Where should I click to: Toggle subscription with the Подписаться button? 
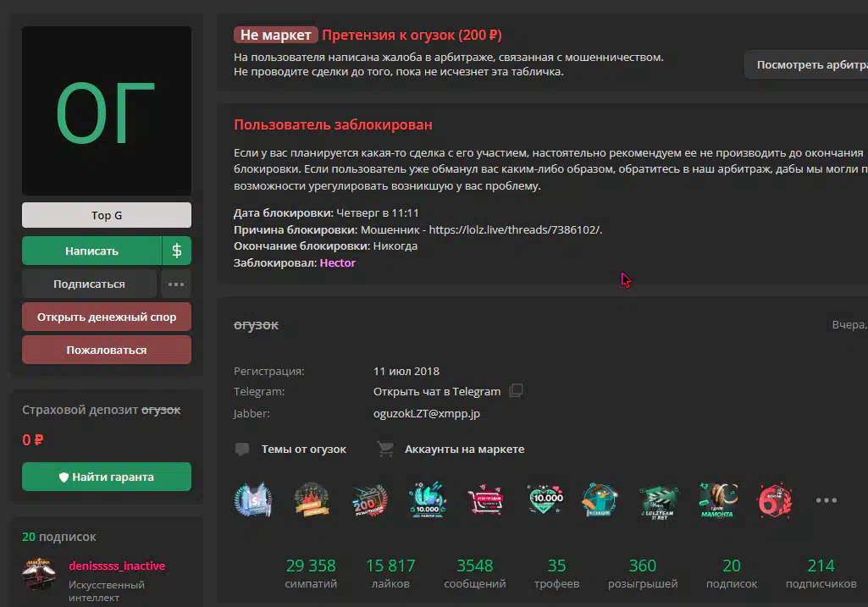(x=89, y=284)
